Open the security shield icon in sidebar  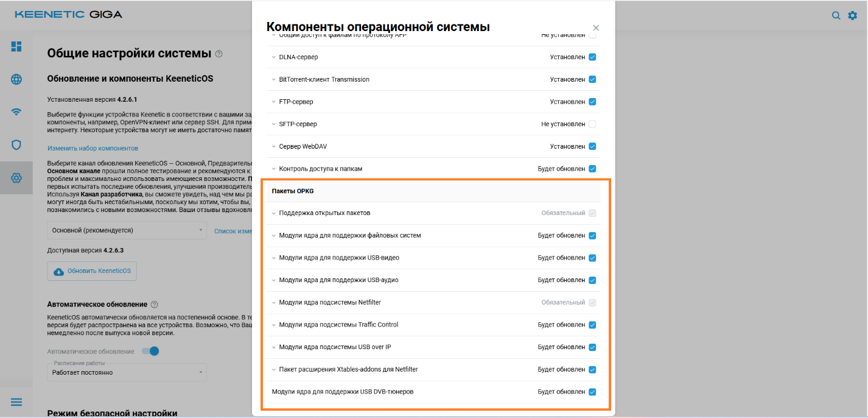(16, 145)
